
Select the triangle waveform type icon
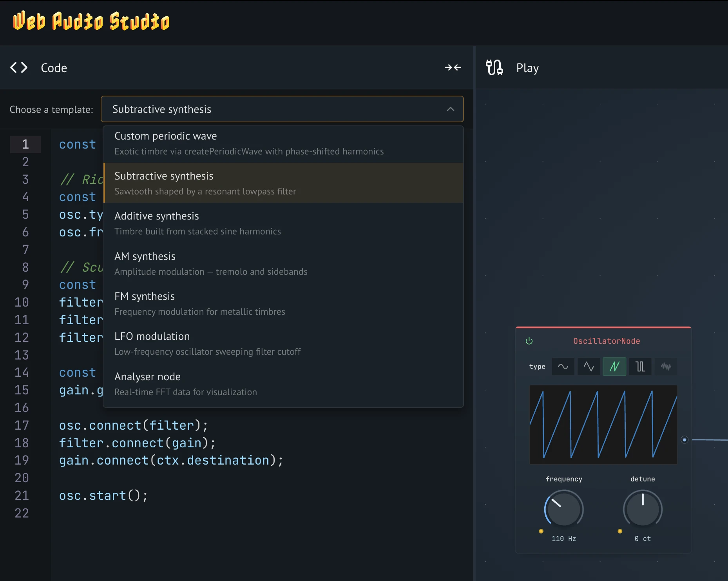pyautogui.click(x=589, y=367)
